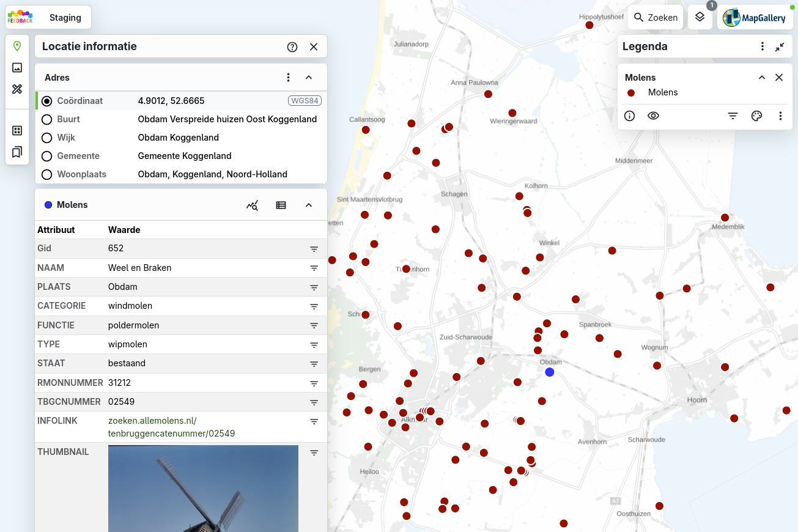Select the Gemeente radio option

coord(46,156)
